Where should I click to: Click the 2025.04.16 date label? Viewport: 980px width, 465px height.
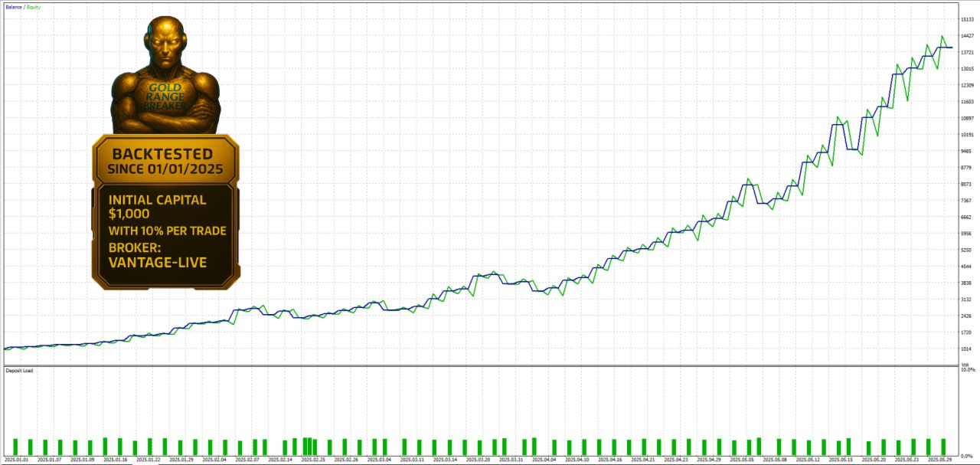pos(611,460)
